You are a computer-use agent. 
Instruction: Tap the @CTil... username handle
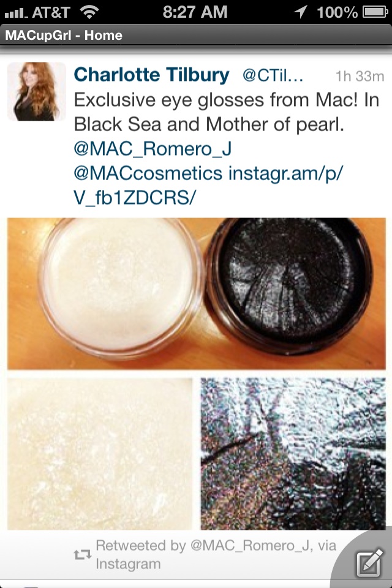point(273,76)
